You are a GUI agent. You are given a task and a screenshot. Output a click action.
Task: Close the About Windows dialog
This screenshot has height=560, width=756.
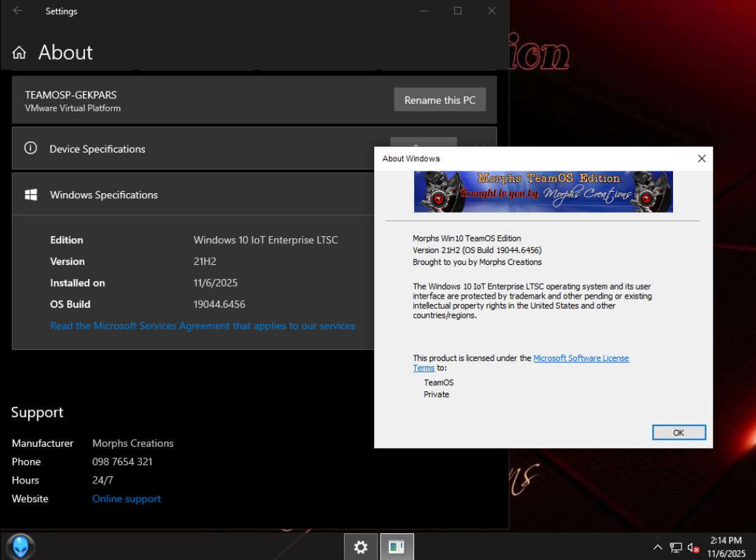coord(701,159)
